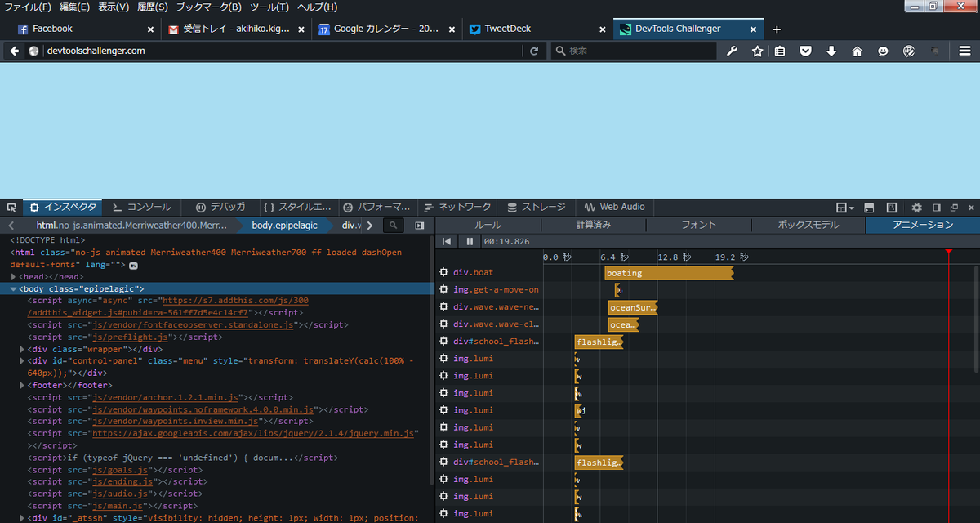This screenshot has width=980, height=523.
Task: Rewind the animations to start
Action: pos(447,241)
